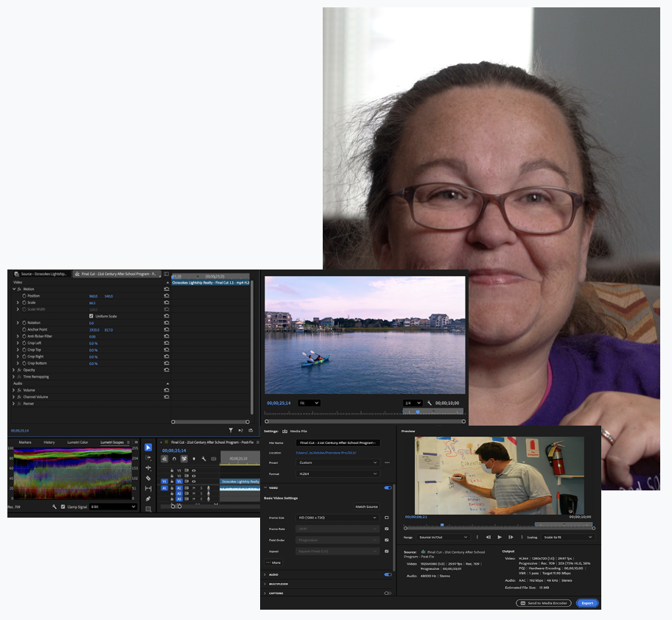Toggle Linked Selection in timeline
Viewport: 672px width, 620px height.
[x=184, y=459]
